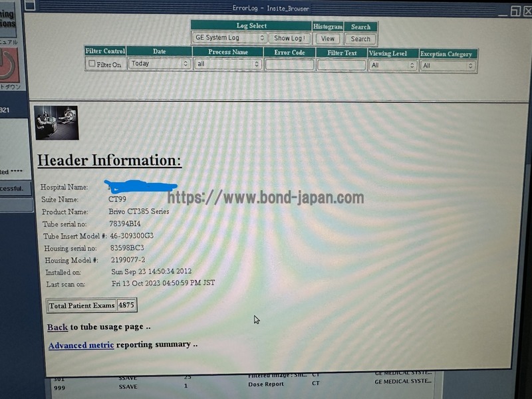The height and width of the screenshot is (399, 532).
Task: Click the Header Information heading
Action: [109, 160]
